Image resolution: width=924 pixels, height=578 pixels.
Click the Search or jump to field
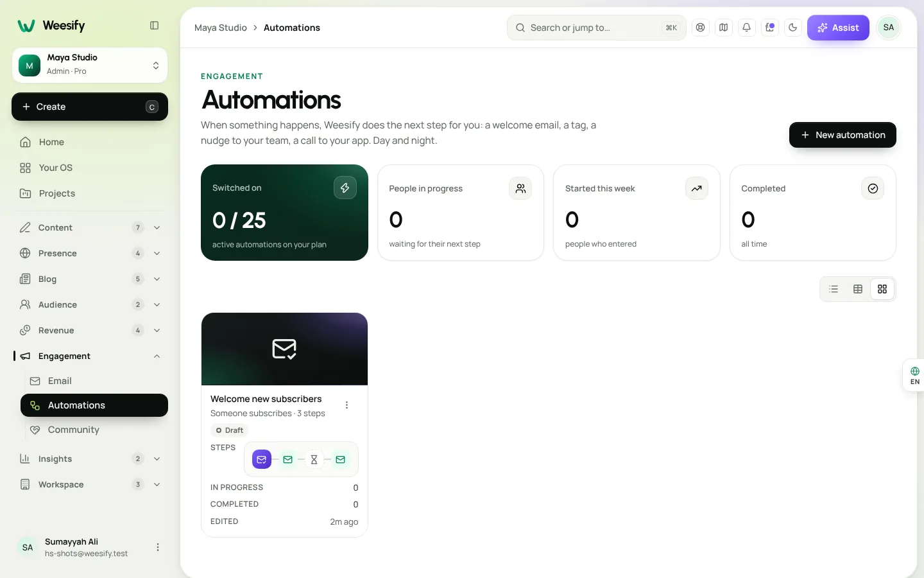[x=597, y=28]
